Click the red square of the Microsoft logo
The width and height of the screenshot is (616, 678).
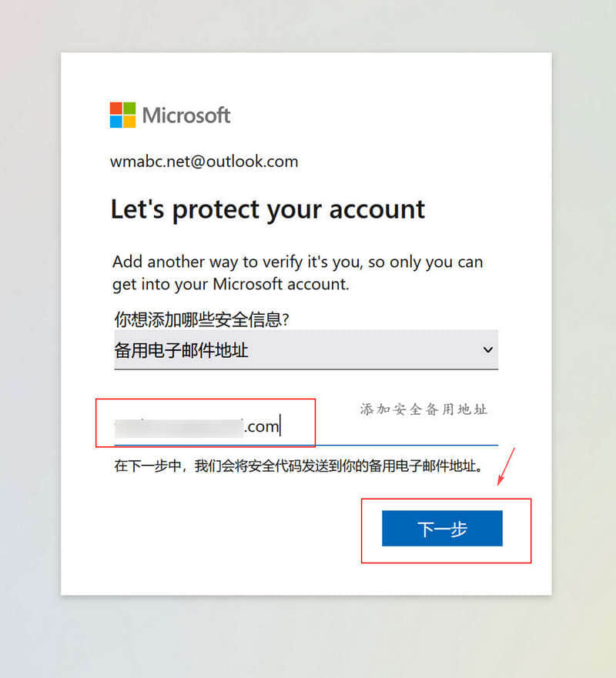click(x=116, y=108)
